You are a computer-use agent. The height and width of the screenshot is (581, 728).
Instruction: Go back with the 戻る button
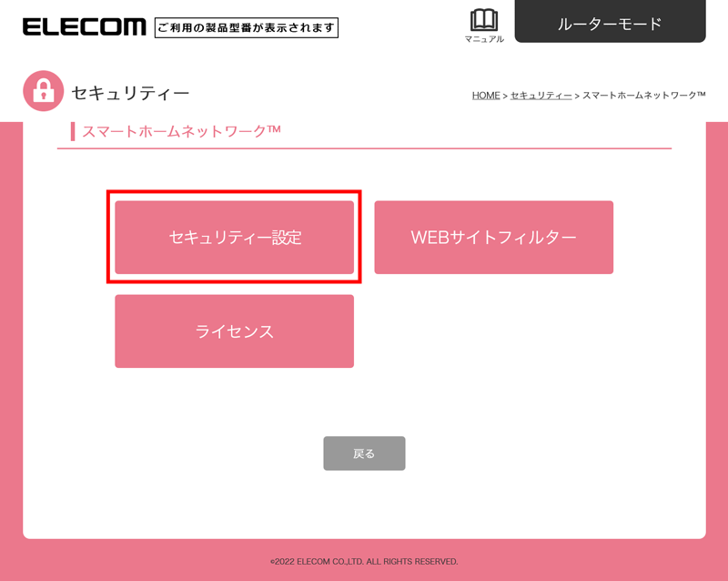364,454
